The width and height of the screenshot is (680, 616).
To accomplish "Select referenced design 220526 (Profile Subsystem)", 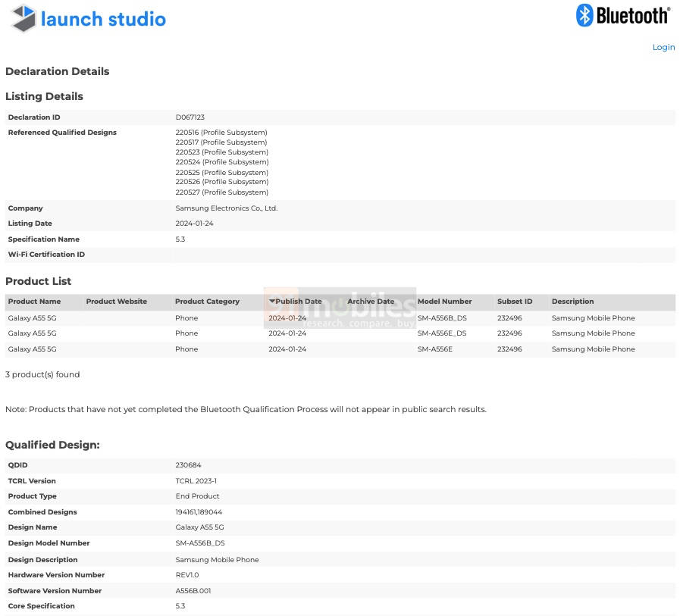I will point(221,182).
